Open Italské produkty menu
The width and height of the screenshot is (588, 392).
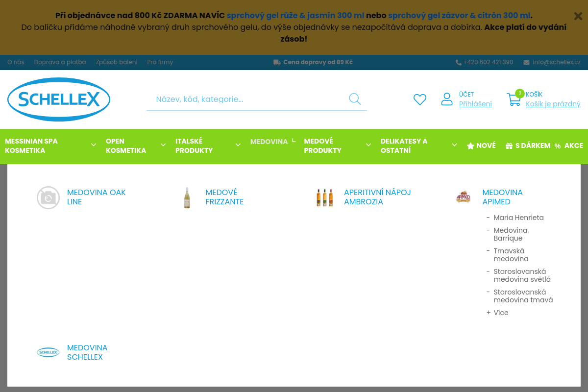[194, 146]
